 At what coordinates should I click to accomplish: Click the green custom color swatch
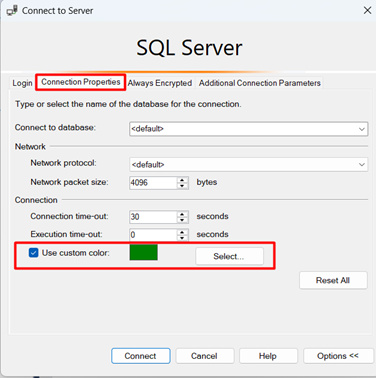tap(143, 252)
